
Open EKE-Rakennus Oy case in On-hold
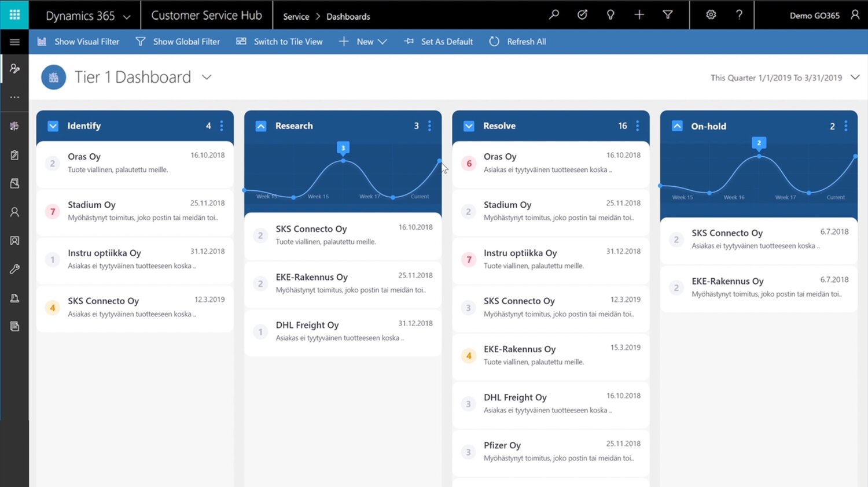point(759,288)
